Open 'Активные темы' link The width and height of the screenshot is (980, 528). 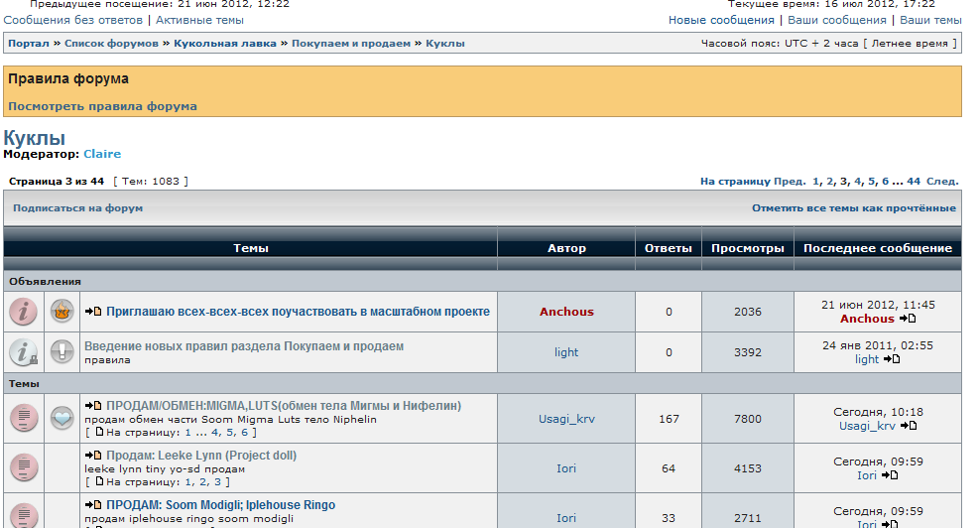coord(199,20)
